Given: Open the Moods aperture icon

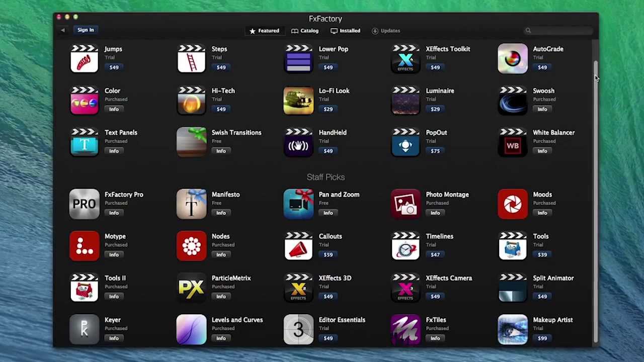Looking at the screenshot, I should 513,204.
